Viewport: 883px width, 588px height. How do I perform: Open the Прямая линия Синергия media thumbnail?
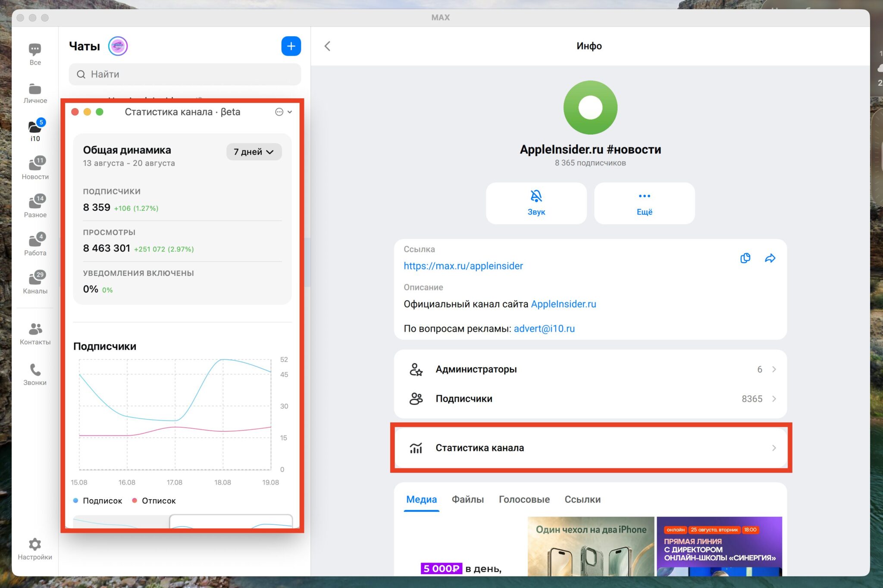click(x=719, y=546)
